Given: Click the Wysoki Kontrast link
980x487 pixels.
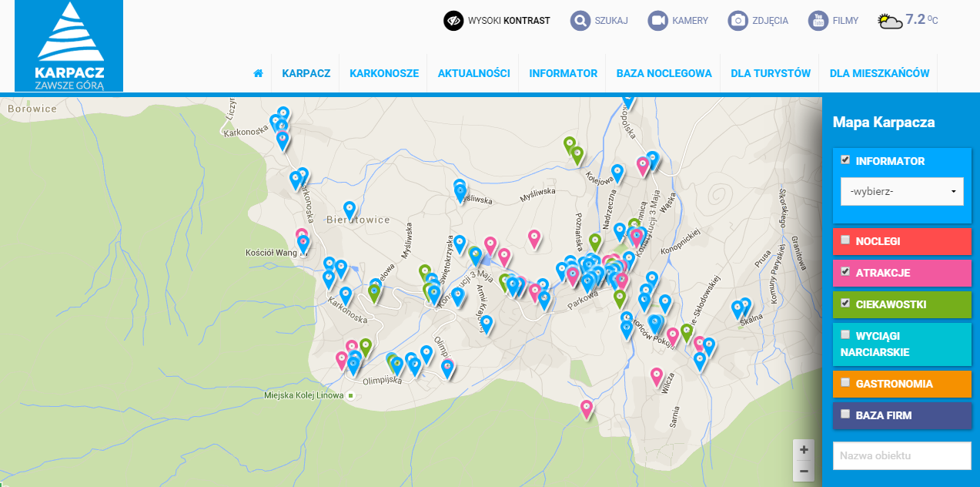Looking at the screenshot, I should [x=509, y=21].
